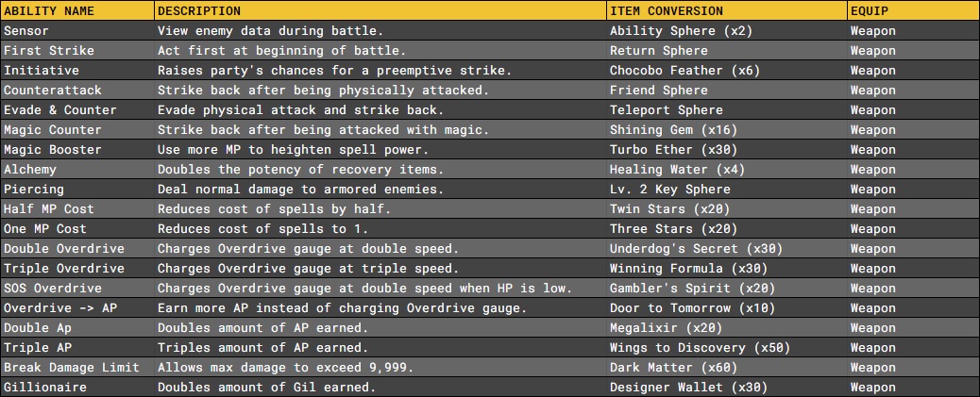Viewport: 980px width, 397px height.
Task: Select the Teleport Sphere item cell
Action: 667,109
